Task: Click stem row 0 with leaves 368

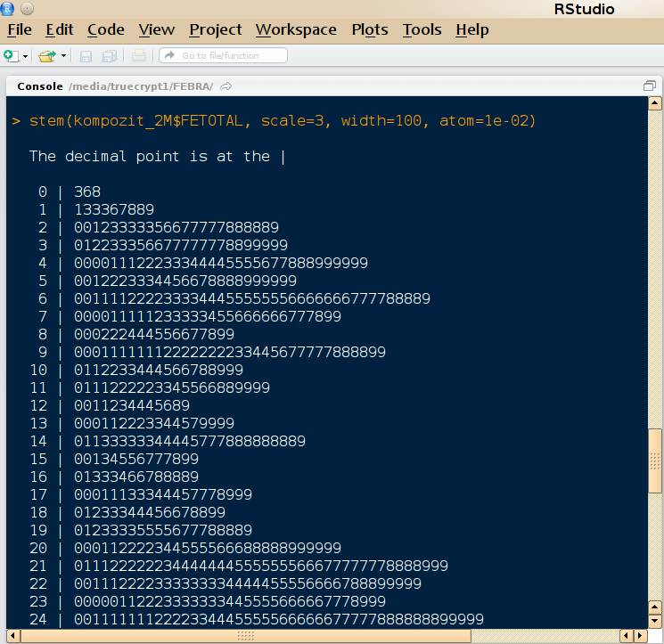Action: (70, 192)
